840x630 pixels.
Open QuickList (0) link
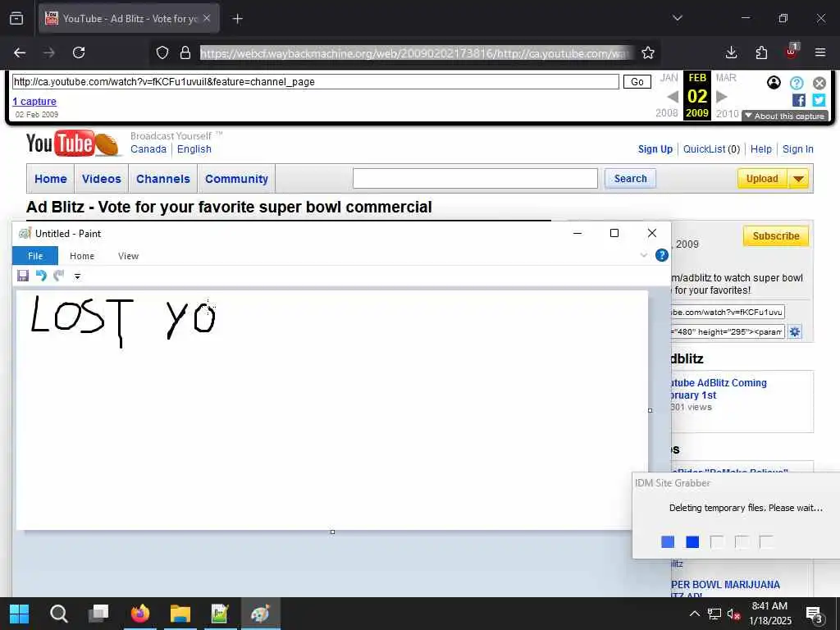pyautogui.click(x=711, y=149)
